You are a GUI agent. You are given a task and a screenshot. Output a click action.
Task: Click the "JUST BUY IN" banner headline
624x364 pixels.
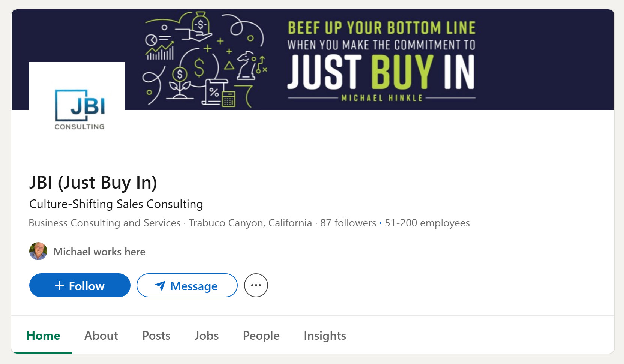(381, 72)
